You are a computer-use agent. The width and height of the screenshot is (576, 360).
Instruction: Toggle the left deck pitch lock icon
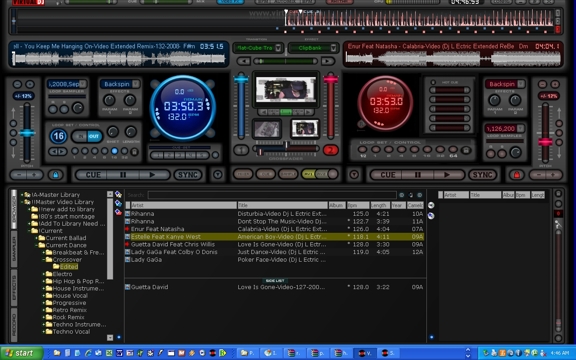pos(55,175)
